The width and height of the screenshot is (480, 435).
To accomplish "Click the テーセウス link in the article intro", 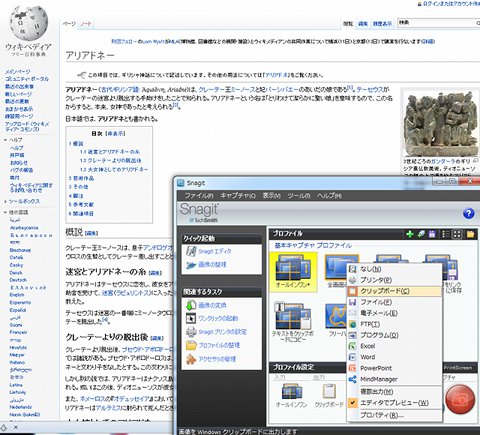I will pos(369,89).
